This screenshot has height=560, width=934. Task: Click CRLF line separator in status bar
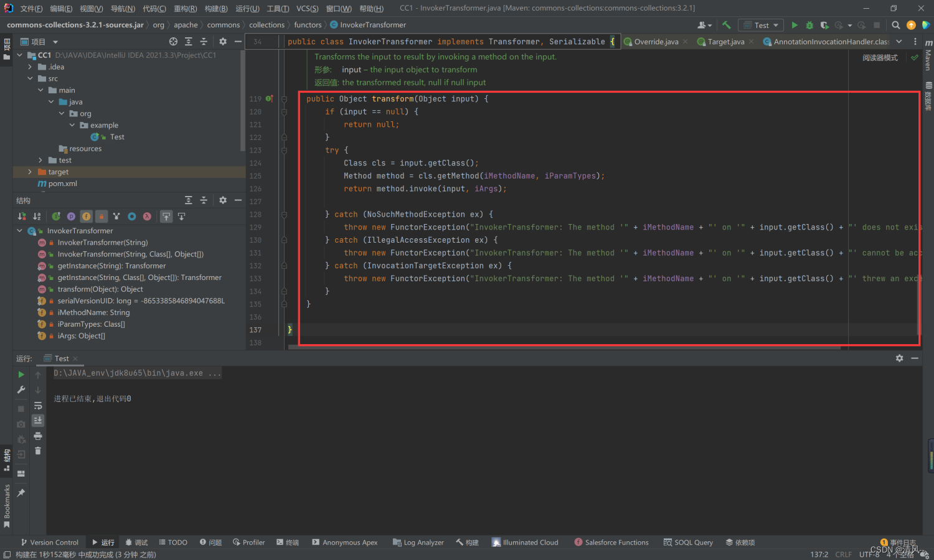tap(844, 554)
